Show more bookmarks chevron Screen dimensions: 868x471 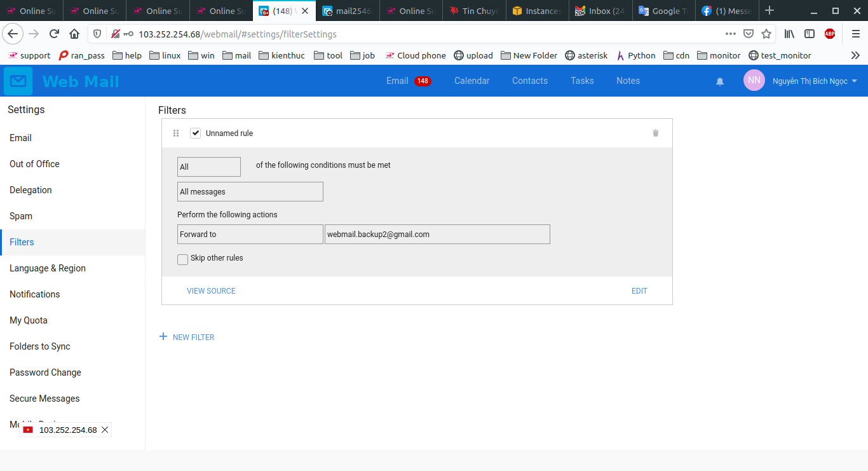855,55
